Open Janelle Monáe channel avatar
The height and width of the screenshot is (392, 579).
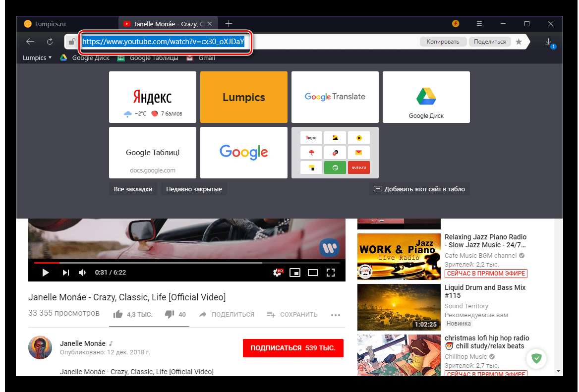(40, 347)
